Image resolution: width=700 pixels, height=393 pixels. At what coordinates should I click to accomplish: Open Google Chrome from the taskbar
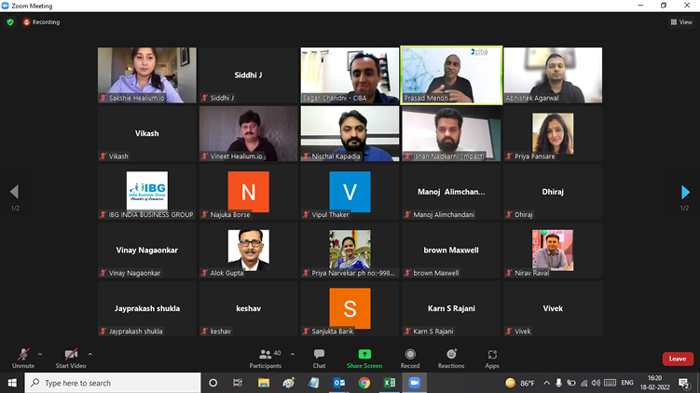[364, 383]
